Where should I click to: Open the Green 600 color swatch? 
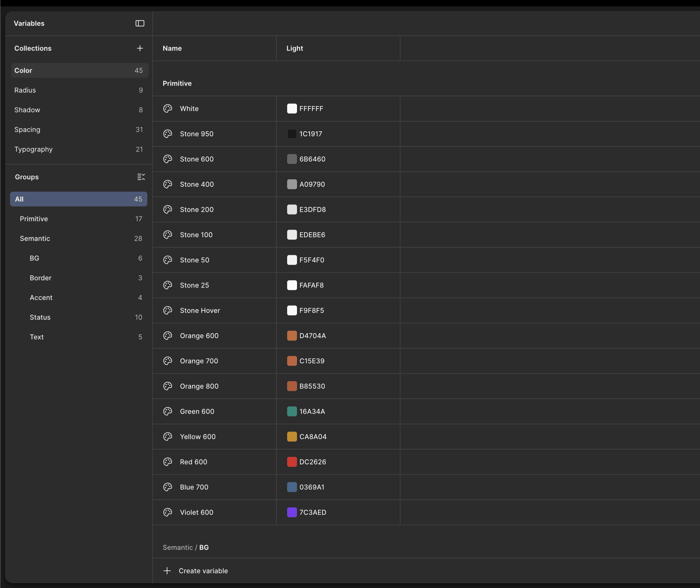(292, 411)
